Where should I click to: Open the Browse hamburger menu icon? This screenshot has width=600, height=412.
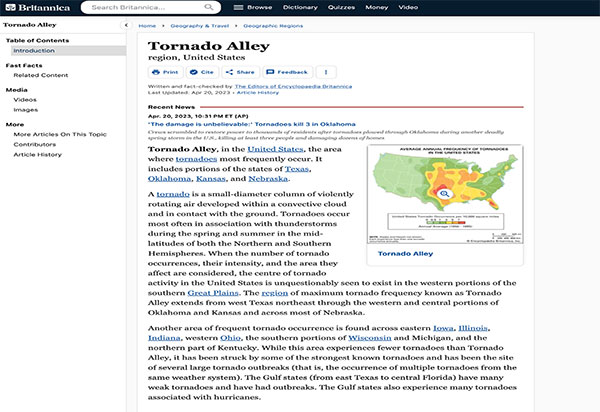click(238, 7)
